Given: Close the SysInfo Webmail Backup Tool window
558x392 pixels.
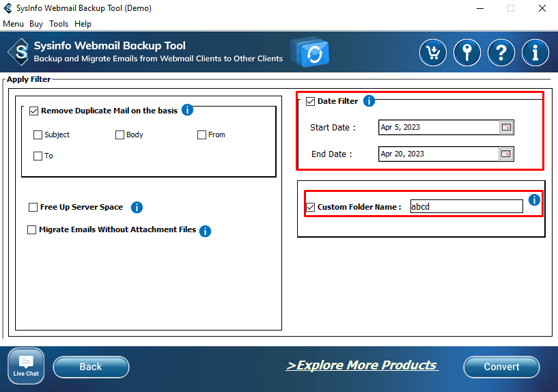Looking at the screenshot, I should click(542, 8).
